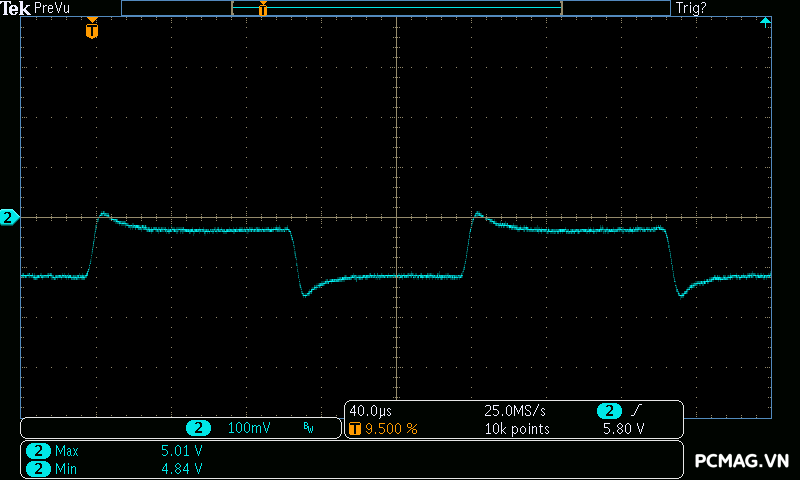
Task: Select the channel 2 badge next to Min
Action: pyautogui.click(x=38, y=468)
